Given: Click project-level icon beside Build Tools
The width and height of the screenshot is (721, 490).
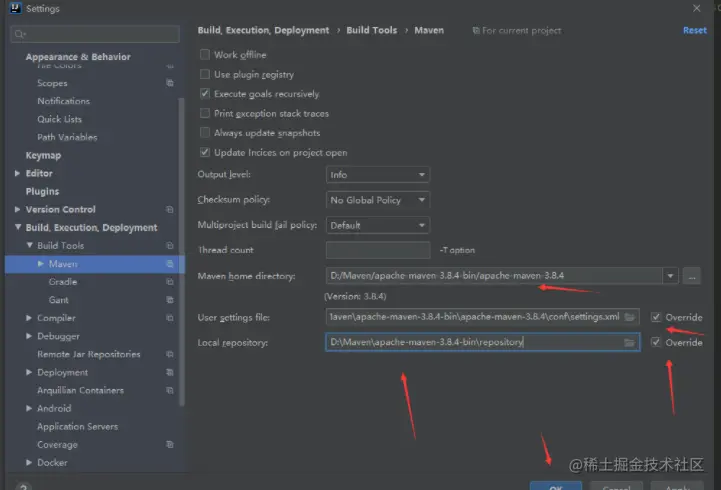Looking at the screenshot, I should (x=170, y=245).
